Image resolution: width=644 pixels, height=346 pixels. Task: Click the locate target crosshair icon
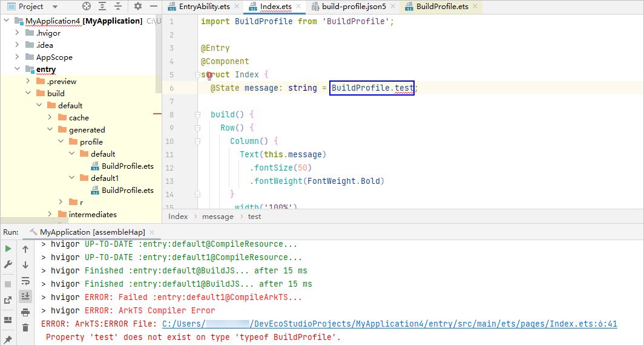click(86, 7)
